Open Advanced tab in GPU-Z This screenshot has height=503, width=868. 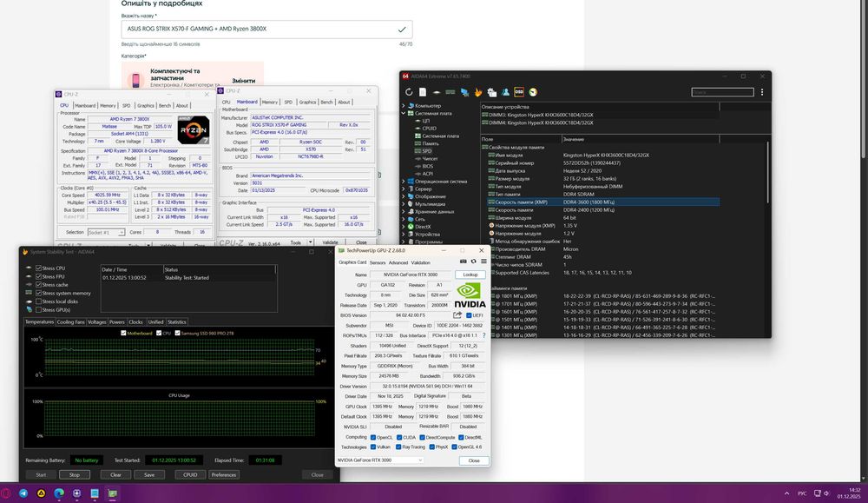click(398, 262)
